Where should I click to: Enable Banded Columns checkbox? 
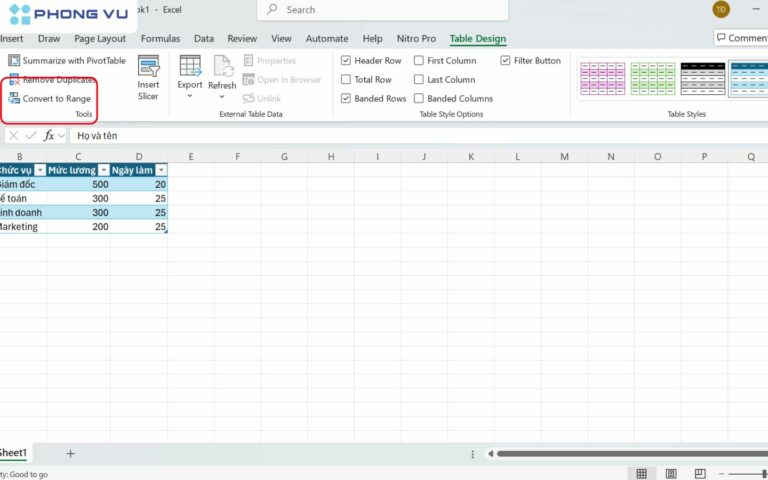coord(419,98)
